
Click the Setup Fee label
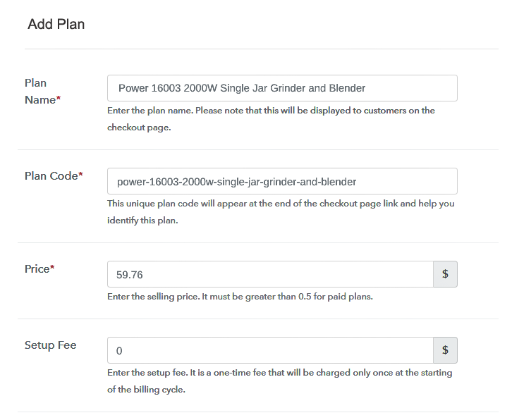51,345
